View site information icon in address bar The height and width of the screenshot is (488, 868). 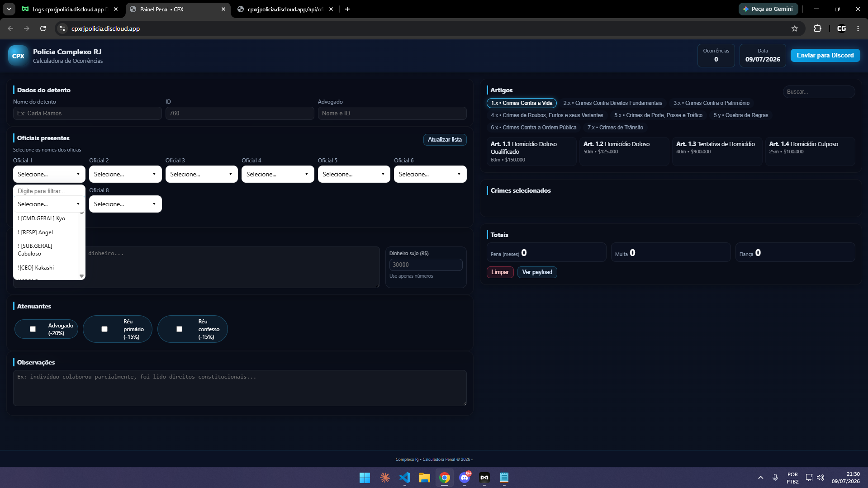(62, 28)
